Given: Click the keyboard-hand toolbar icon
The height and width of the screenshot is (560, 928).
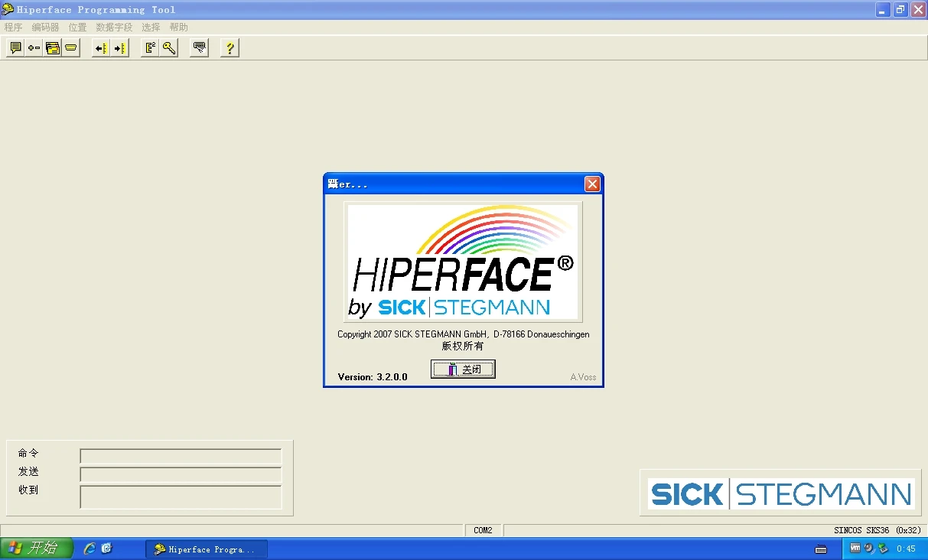Looking at the screenshot, I should pyautogui.click(x=200, y=48).
